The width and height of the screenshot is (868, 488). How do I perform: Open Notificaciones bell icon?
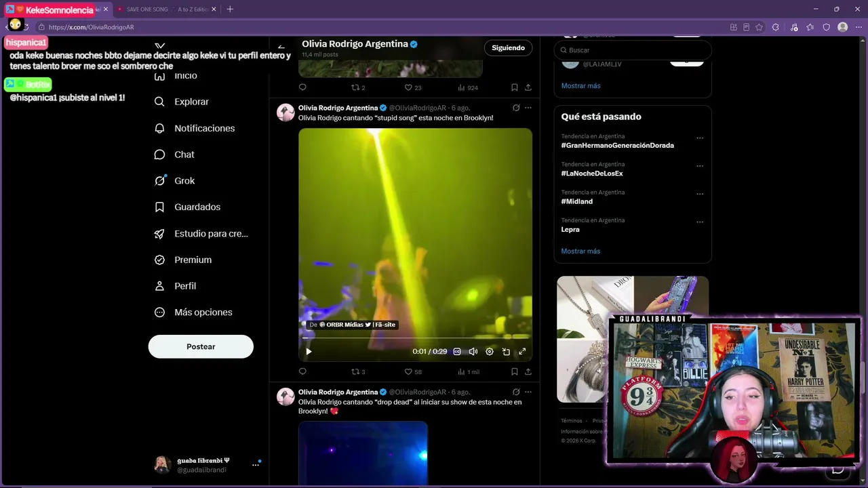pyautogui.click(x=159, y=128)
